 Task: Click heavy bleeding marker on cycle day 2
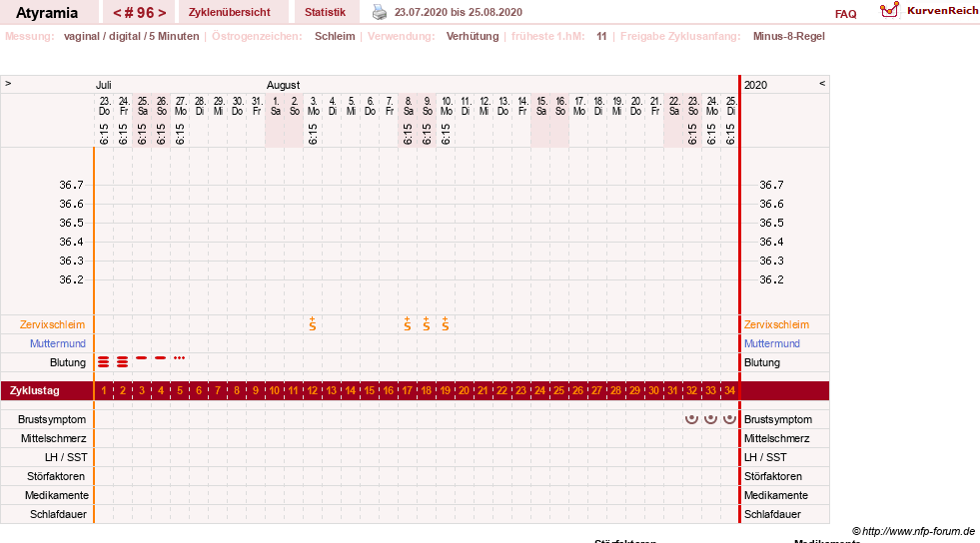click(123, 362)
